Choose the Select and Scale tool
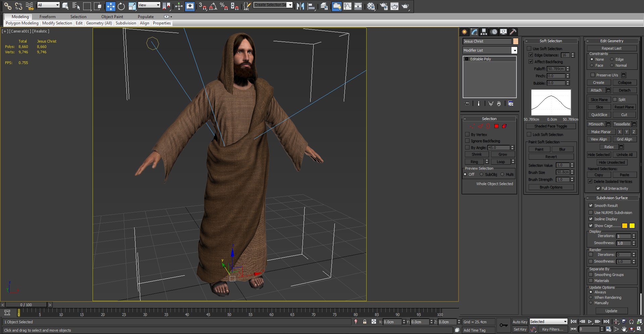This screenshot has height=334, width=644. [132, 6]
